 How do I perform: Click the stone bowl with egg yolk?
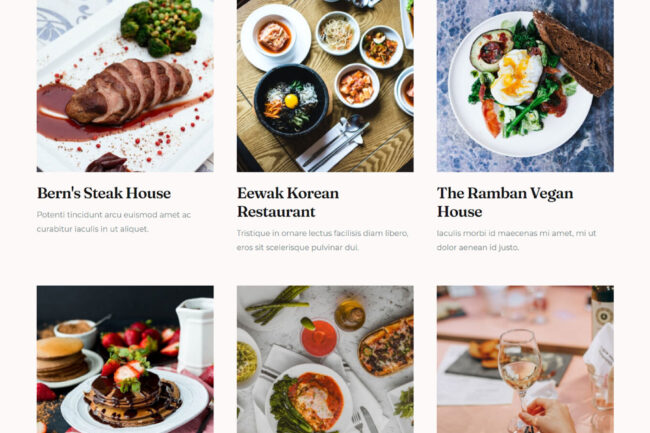click(291, 101)
